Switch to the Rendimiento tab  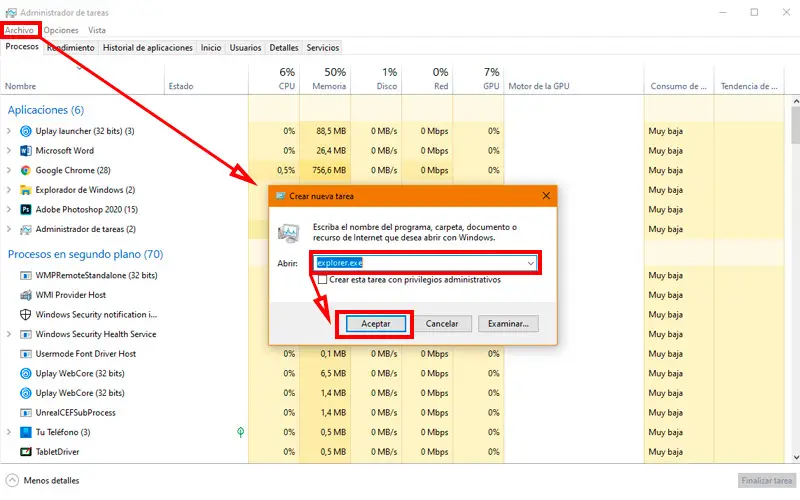click(x=71, y=47)
